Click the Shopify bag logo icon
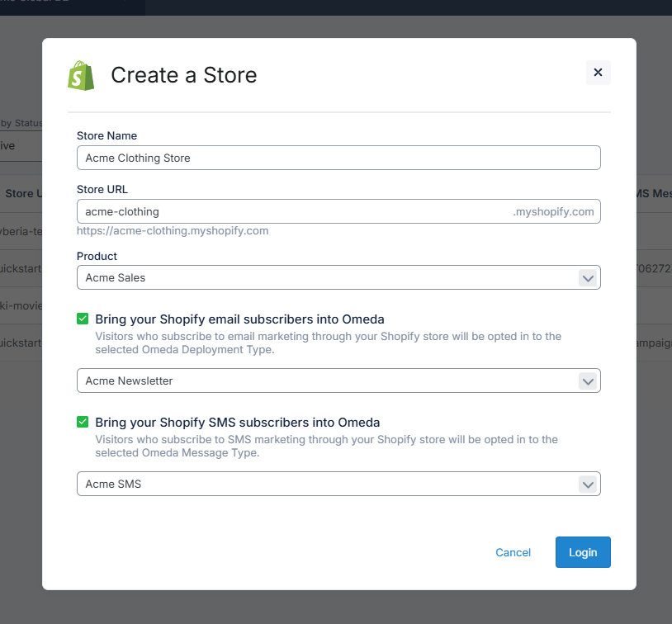The height and width of the screenshot is (624, 672). (x=81, y=75)
